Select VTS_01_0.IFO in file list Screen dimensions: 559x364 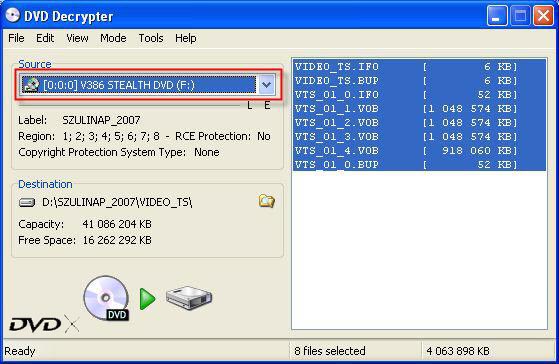419,95
